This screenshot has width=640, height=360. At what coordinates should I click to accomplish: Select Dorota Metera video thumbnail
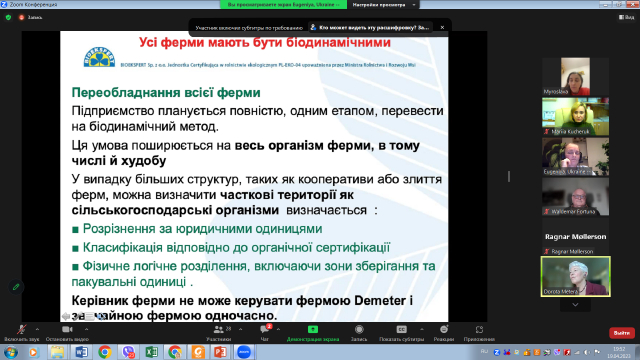tap(576, 276)
